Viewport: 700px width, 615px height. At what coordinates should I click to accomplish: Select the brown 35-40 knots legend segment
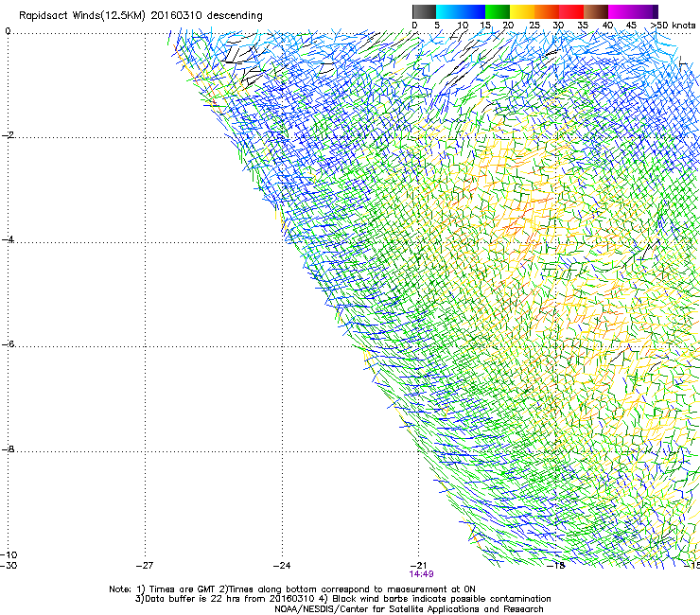coord(596,11)
